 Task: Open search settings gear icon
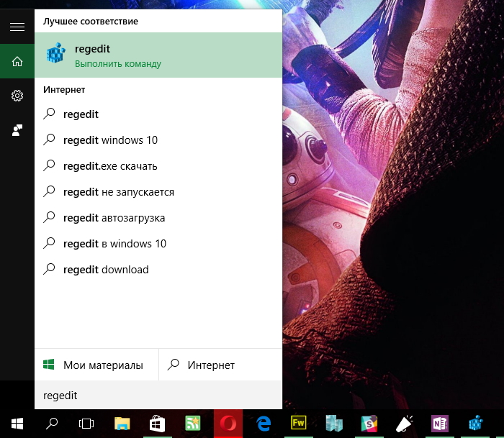17,96
